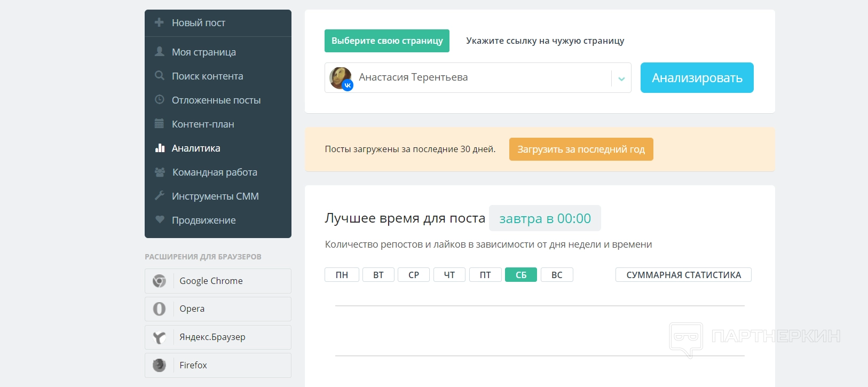Screen dimensions: 868x387
Task: Click the heart icon for Продвижение
Action: point(159,219)
